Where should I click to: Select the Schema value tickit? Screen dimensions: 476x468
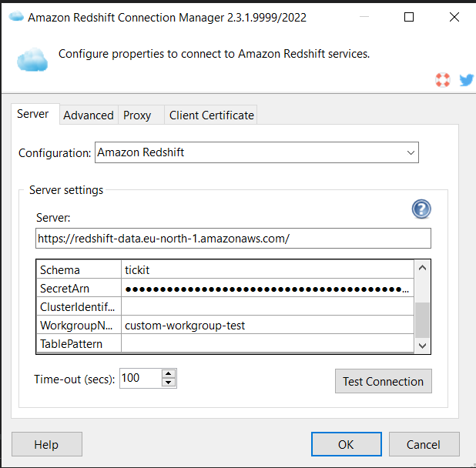267,269
